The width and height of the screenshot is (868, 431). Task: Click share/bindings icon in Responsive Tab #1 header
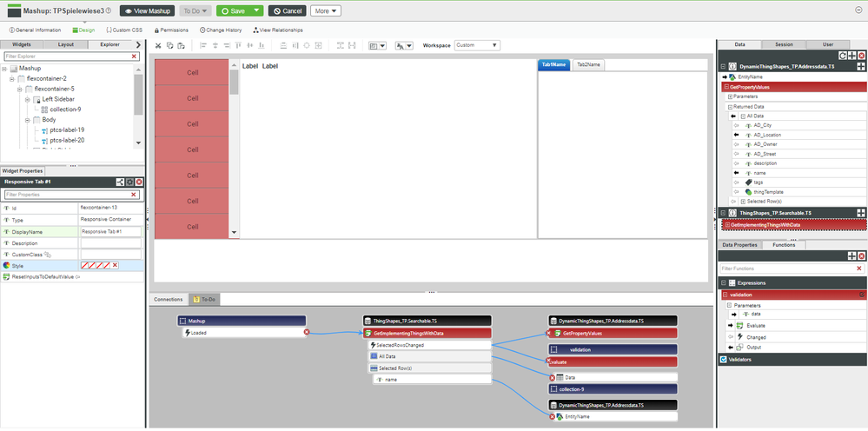120,182
